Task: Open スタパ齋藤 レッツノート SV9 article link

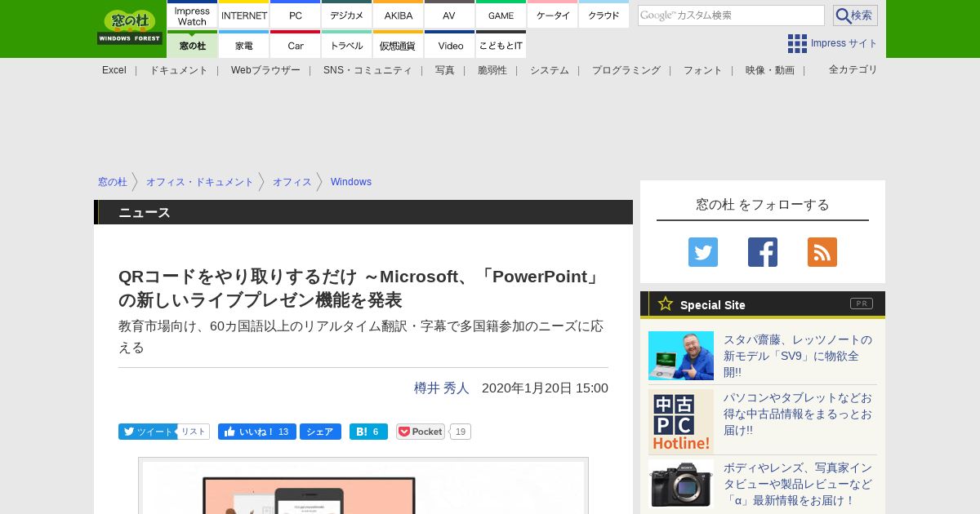Action: (798, 356)
